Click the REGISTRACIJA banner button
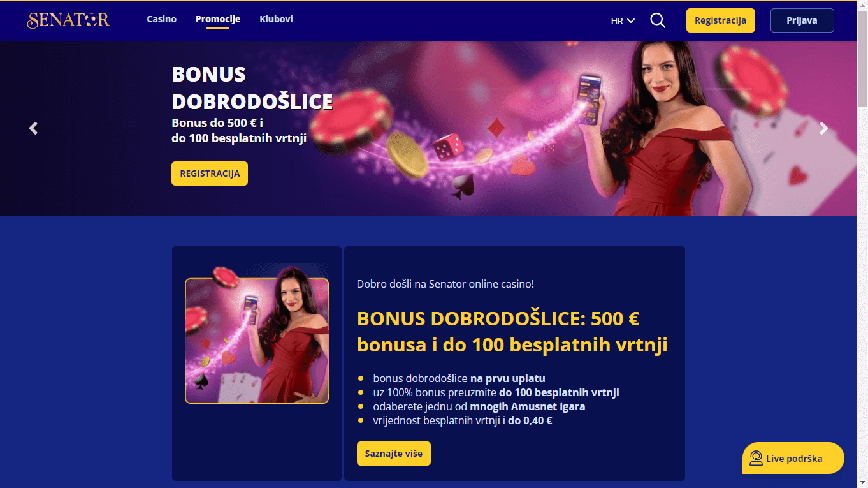 [x=210, y=174]
